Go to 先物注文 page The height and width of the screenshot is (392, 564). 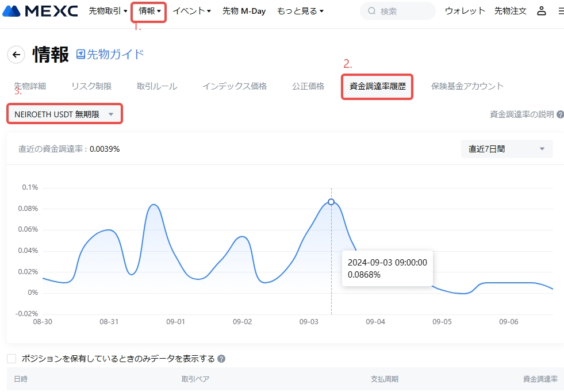[510, 11]
